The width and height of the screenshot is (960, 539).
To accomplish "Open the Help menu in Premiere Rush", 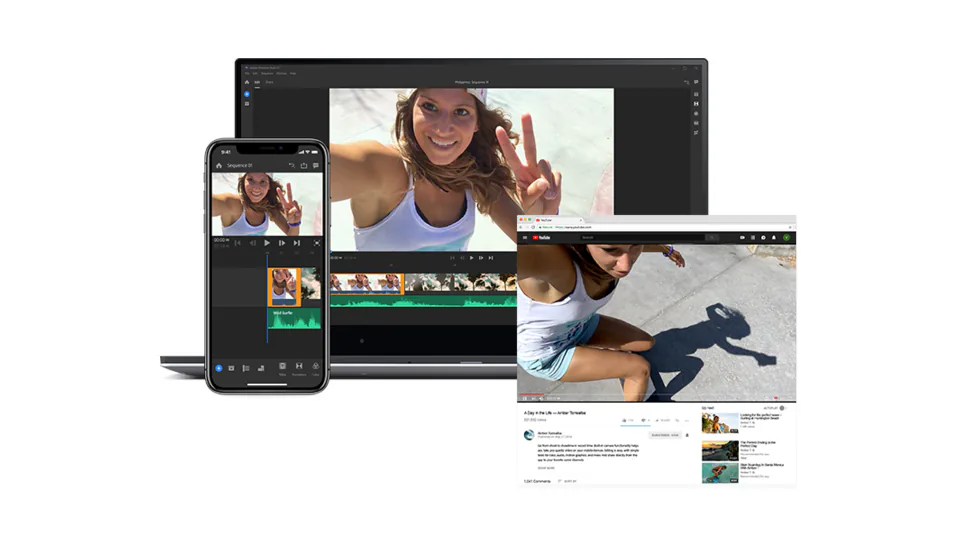I will (293, 74).
